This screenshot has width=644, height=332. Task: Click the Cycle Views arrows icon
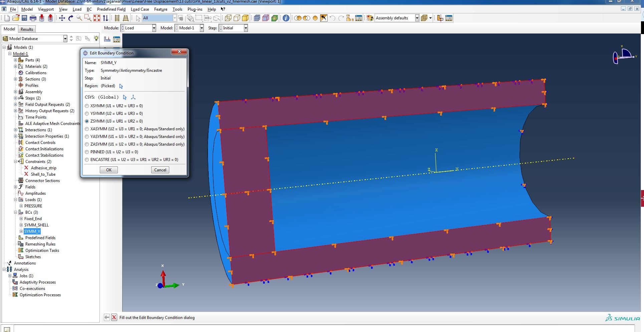click(105, 18)
